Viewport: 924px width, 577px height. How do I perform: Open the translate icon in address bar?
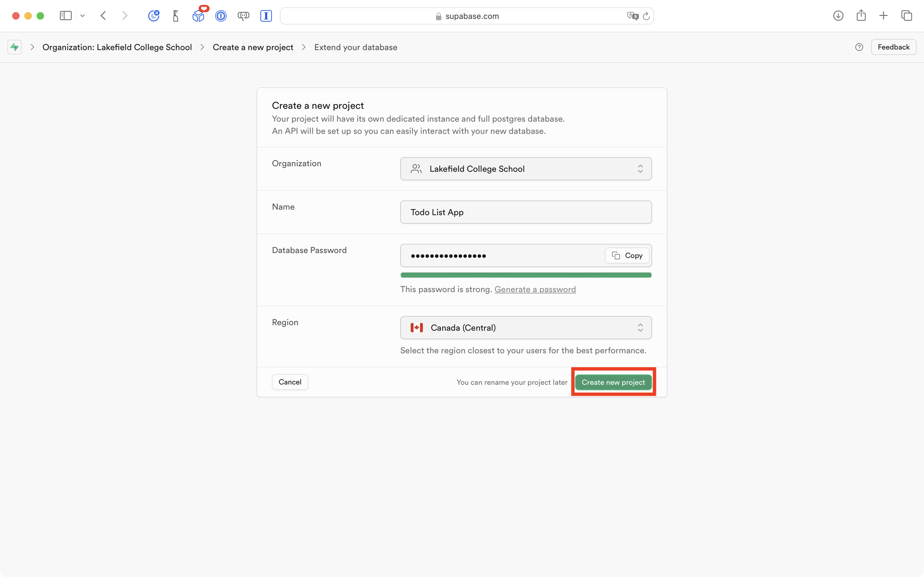click(632, 16)
